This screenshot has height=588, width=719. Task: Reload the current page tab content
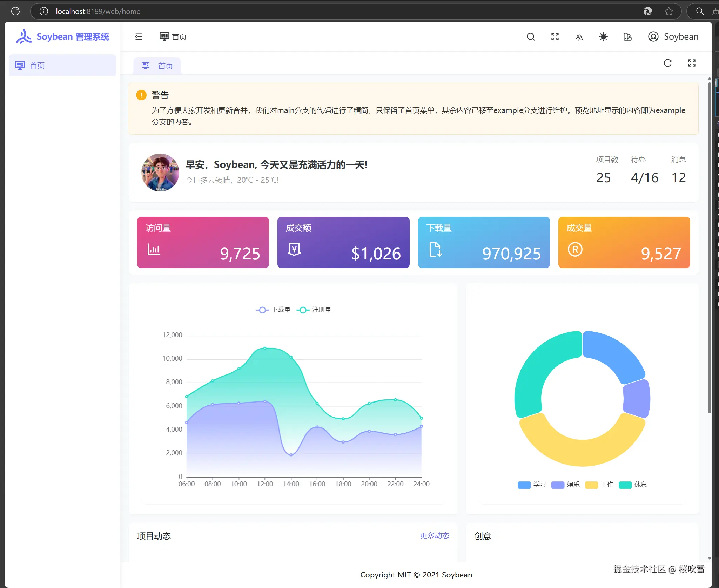[667, 63]
